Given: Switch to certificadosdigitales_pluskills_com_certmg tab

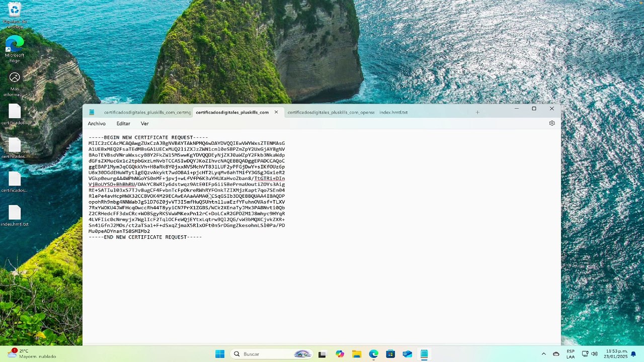Looking at the screenshot, I should (147, 112).
